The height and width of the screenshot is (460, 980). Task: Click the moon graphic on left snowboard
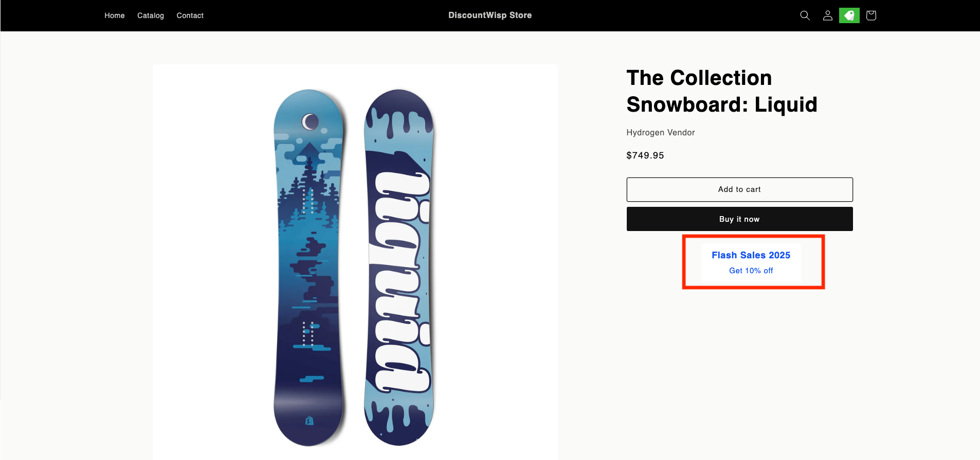(310, 121)
